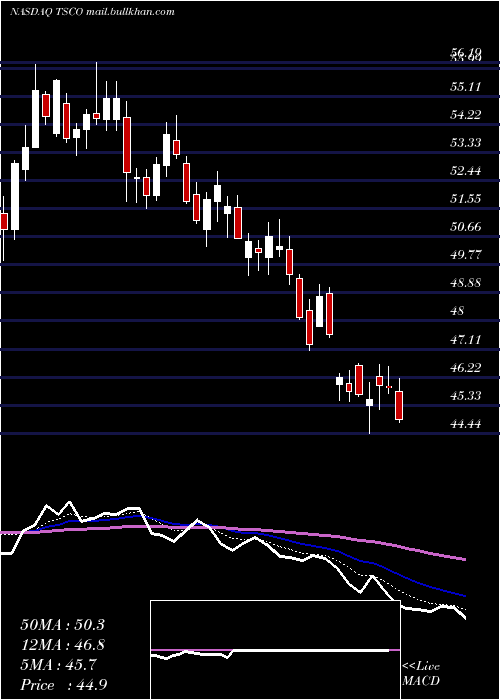The height and width of the screenshot is (700, 500).
Task: Click the NASDAQ TSCO mail.bullkhan.com title
Action: point(92,12)
